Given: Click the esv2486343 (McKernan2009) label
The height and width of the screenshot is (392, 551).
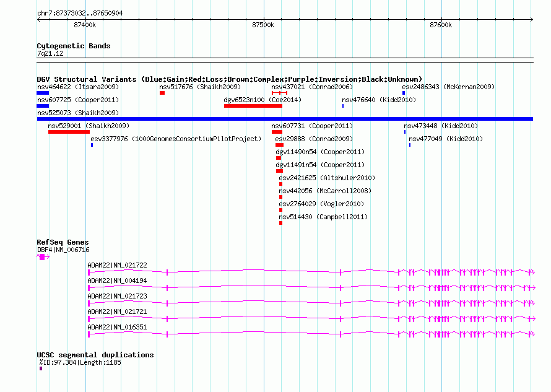Looking at the screenshot, I should pyautogui.click(x=448, y=87).
